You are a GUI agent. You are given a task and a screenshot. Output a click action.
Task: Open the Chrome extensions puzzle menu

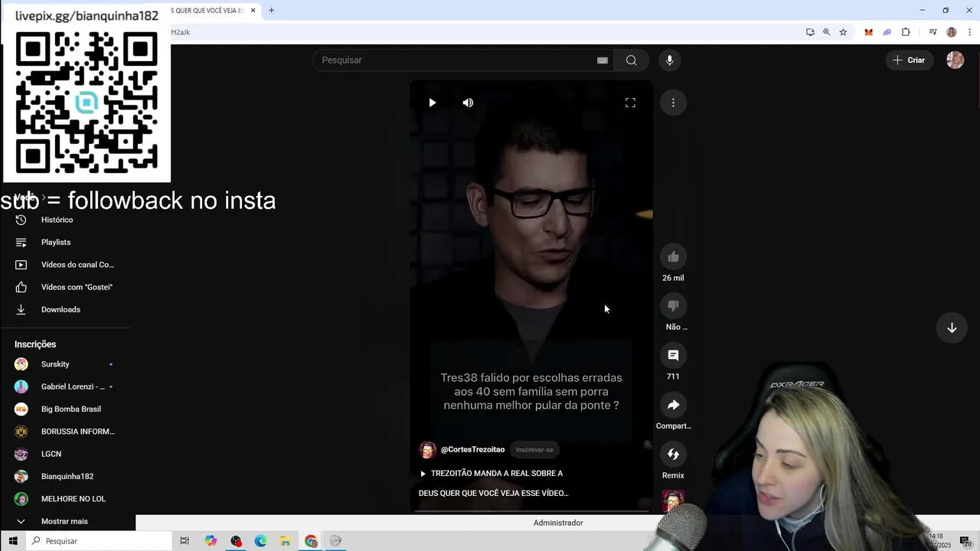click(906, 32)
